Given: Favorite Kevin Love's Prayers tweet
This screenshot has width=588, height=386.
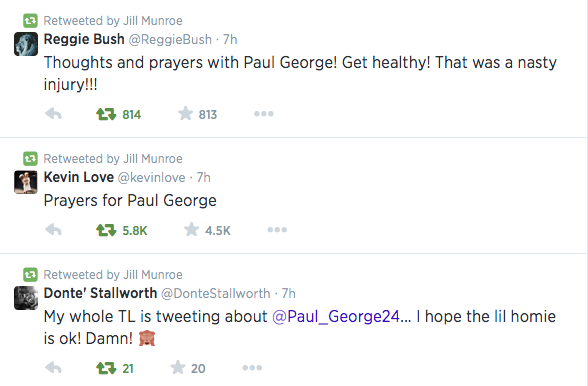Looking at the screenshot, I should (191, 229).
